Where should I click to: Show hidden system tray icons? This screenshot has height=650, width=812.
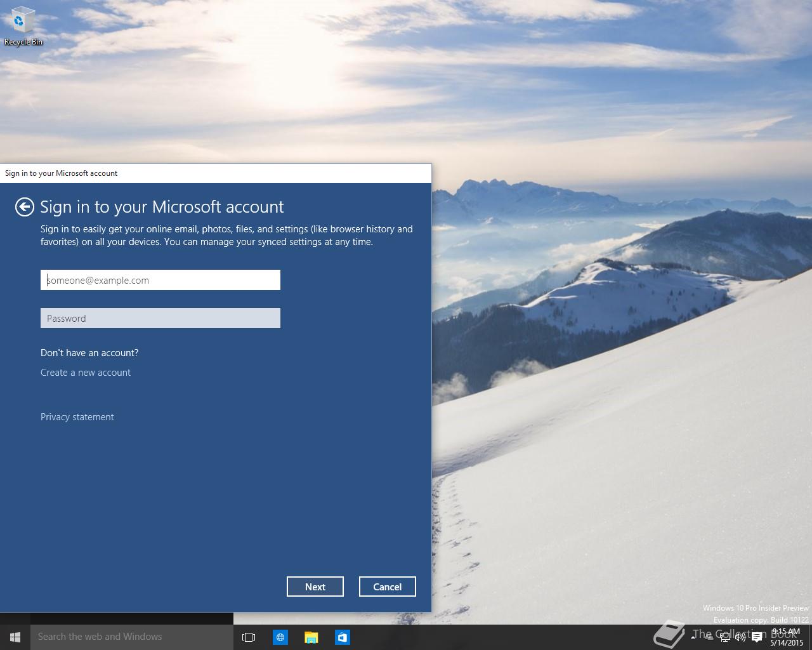[693, 637]
